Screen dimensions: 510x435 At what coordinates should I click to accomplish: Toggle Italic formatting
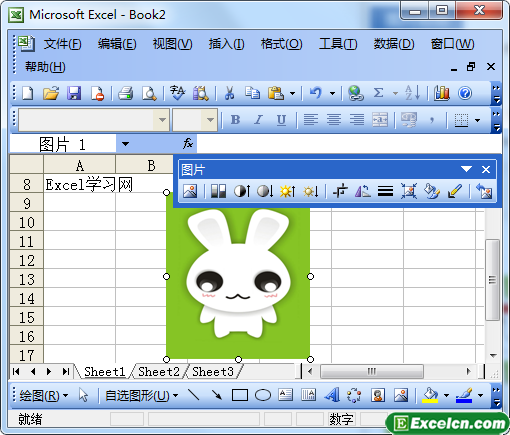pos(258,119)
